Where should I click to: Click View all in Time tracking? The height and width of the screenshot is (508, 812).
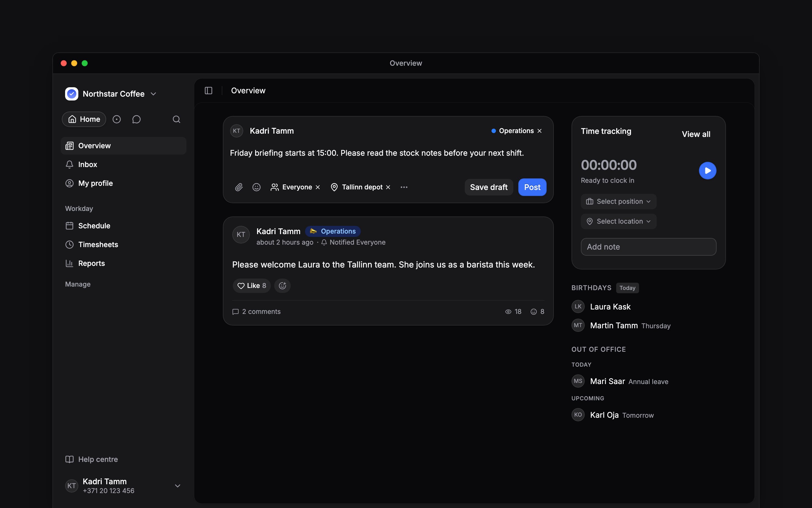point(696,134)
